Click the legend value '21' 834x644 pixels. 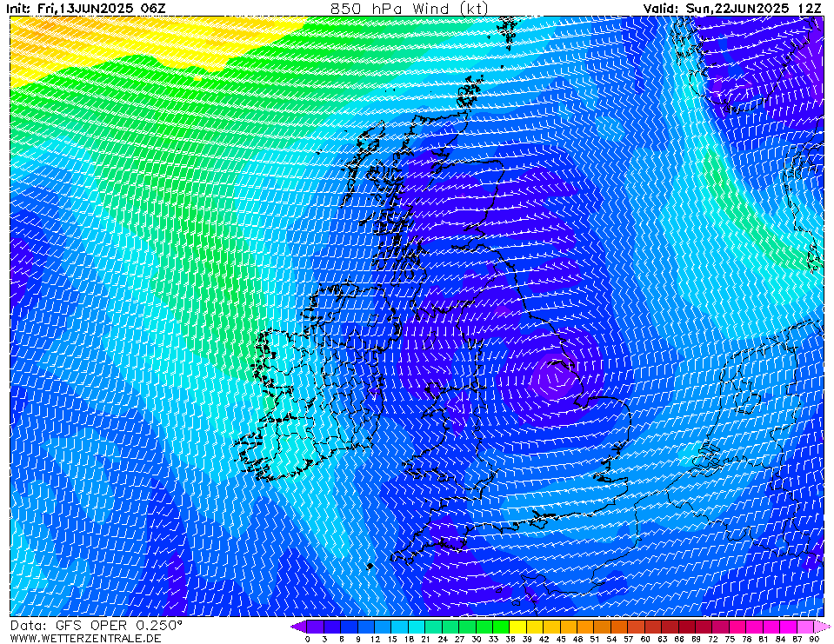[425, 639]
